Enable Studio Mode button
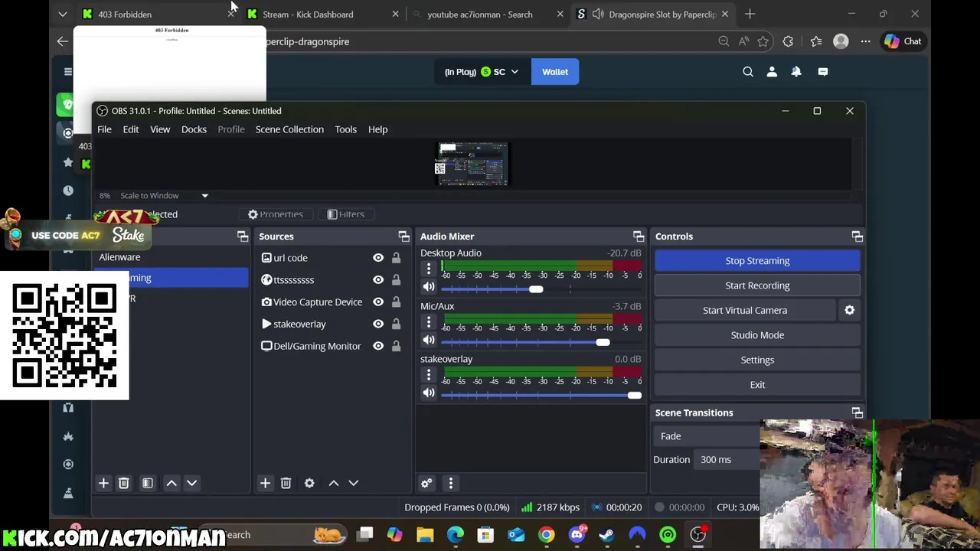The height and width of the screenshot is (551, 980). (757, 335)
